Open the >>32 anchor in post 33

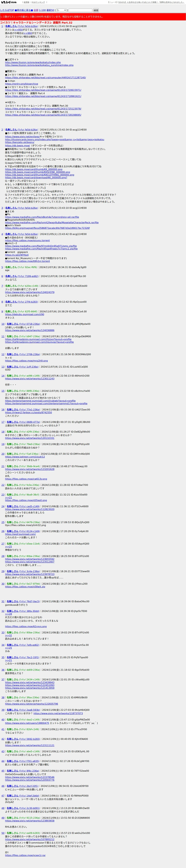tap(8, 636)
